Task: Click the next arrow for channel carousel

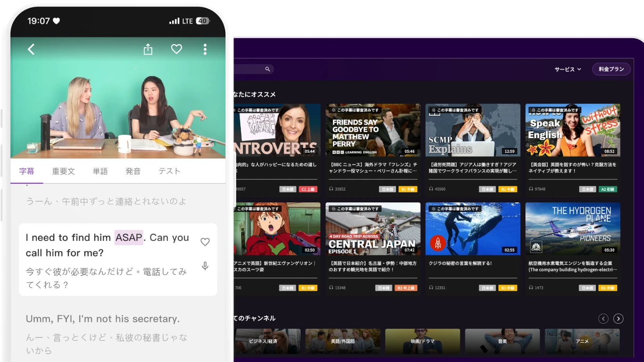Action: point(619,319)
